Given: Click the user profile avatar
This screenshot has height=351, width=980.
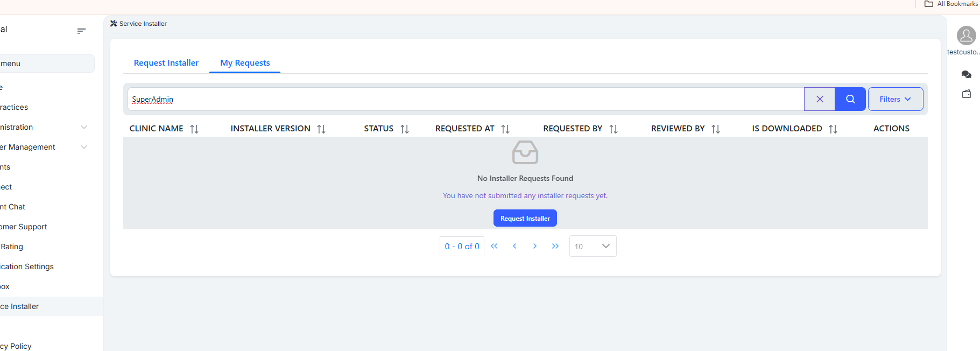Looking at the screenshot, I should coord(966,36).
